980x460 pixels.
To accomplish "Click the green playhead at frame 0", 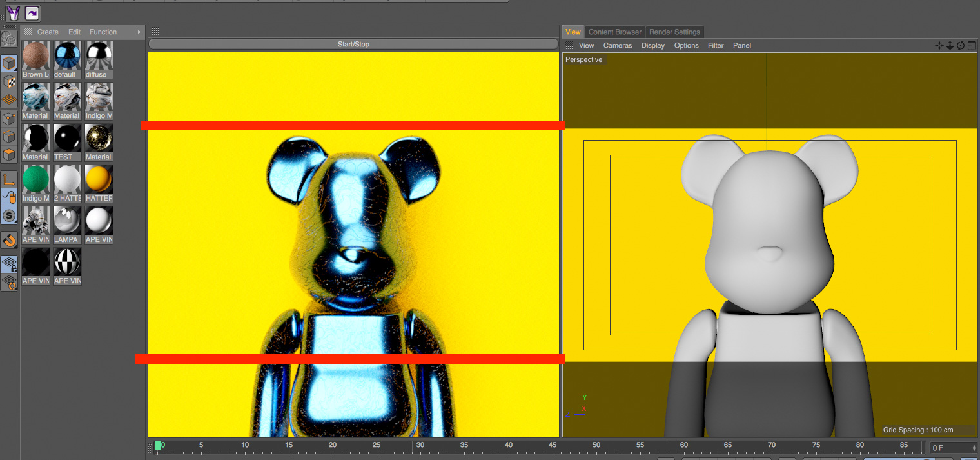I will tap(158, 445).
